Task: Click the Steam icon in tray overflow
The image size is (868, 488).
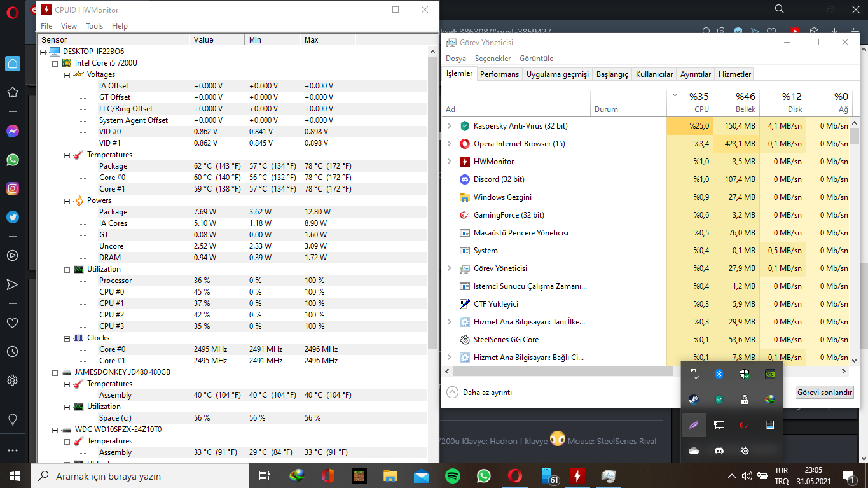Action: (x=694, y=400)
